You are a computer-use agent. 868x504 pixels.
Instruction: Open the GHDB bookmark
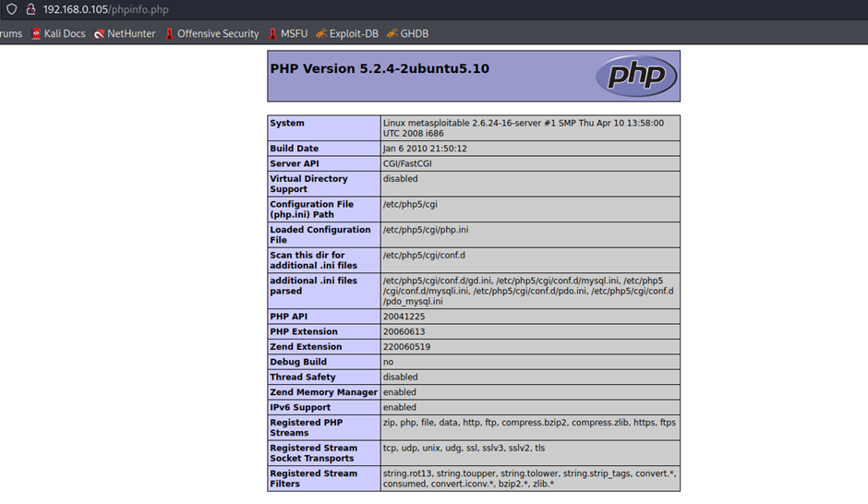tap(408, 34)
